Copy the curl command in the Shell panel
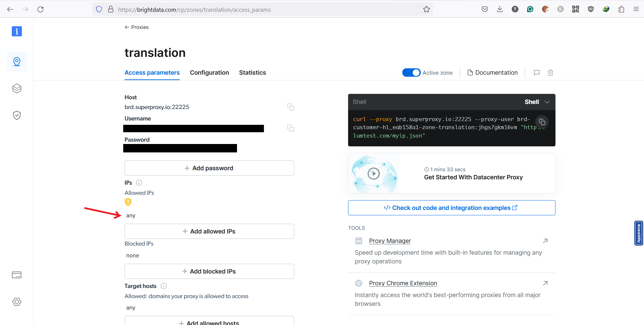 542,122
